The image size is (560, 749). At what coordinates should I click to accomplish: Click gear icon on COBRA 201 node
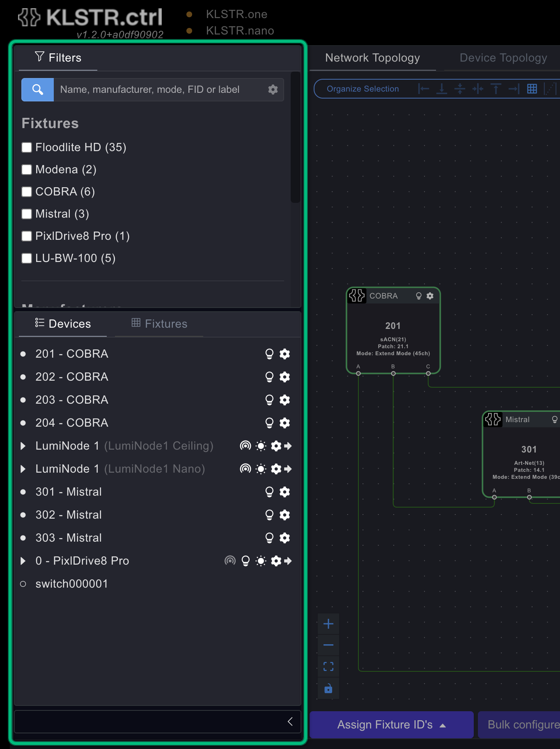point(430,296)
